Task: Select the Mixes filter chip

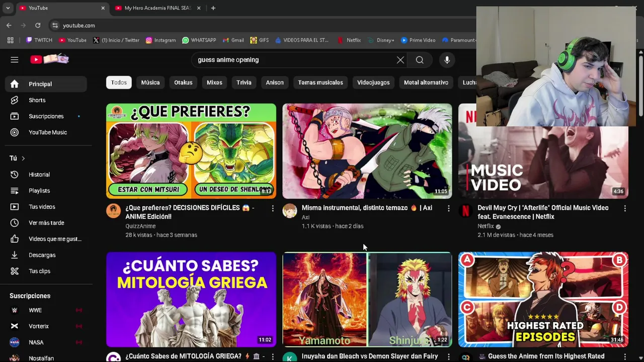Action: tap(214, 82)
